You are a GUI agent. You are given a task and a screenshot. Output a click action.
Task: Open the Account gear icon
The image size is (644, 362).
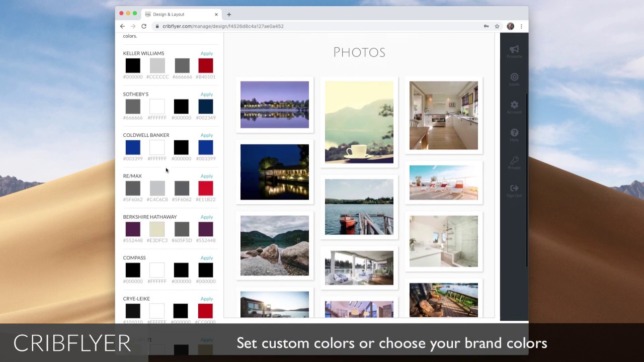[514, 105]
